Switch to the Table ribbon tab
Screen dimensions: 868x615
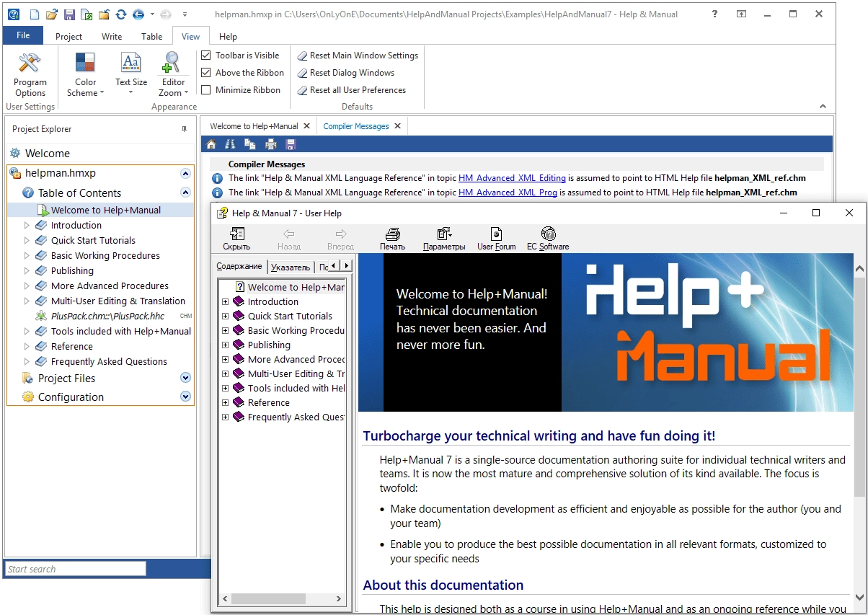click(152, 36)
